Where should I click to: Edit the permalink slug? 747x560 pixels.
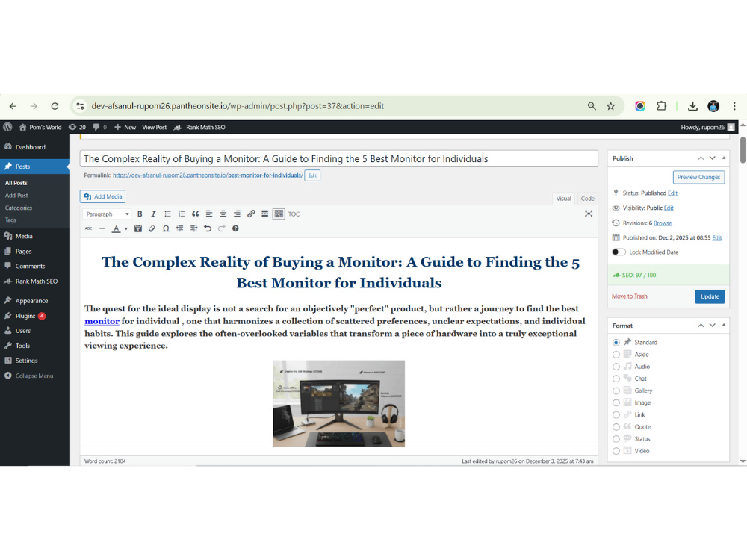click(312, 175)
